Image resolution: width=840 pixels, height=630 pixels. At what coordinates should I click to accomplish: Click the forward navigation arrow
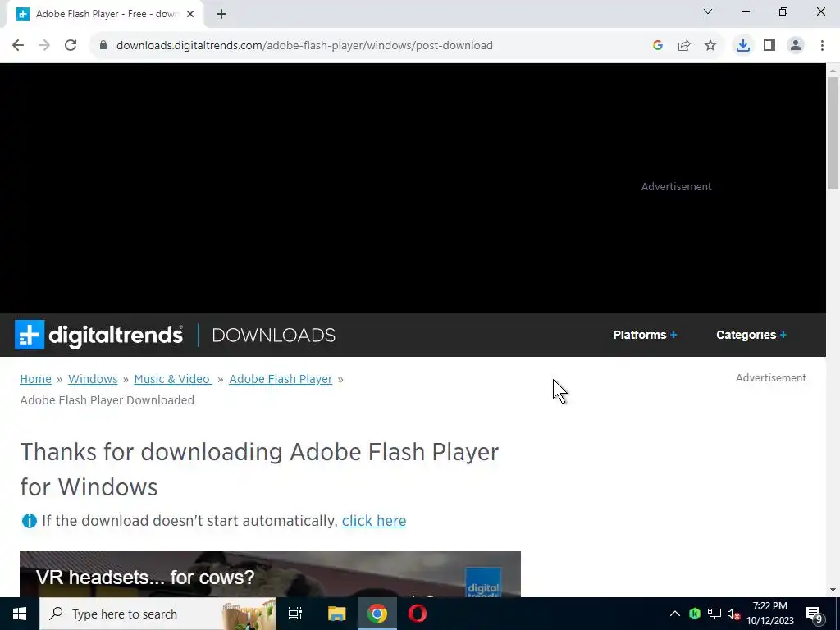(x=44, y=46)
